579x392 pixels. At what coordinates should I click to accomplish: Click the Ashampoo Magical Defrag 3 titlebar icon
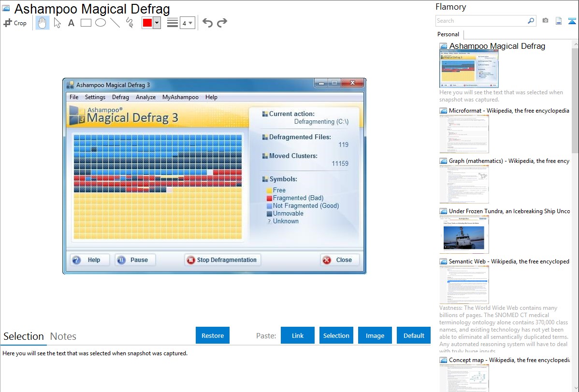click(x=70, y=86)
